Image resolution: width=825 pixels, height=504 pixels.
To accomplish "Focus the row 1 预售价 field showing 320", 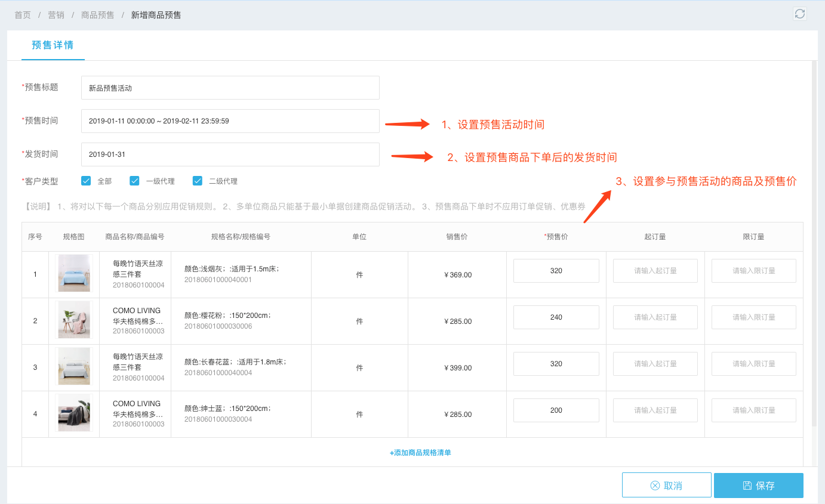I will (x=556, y=271).
